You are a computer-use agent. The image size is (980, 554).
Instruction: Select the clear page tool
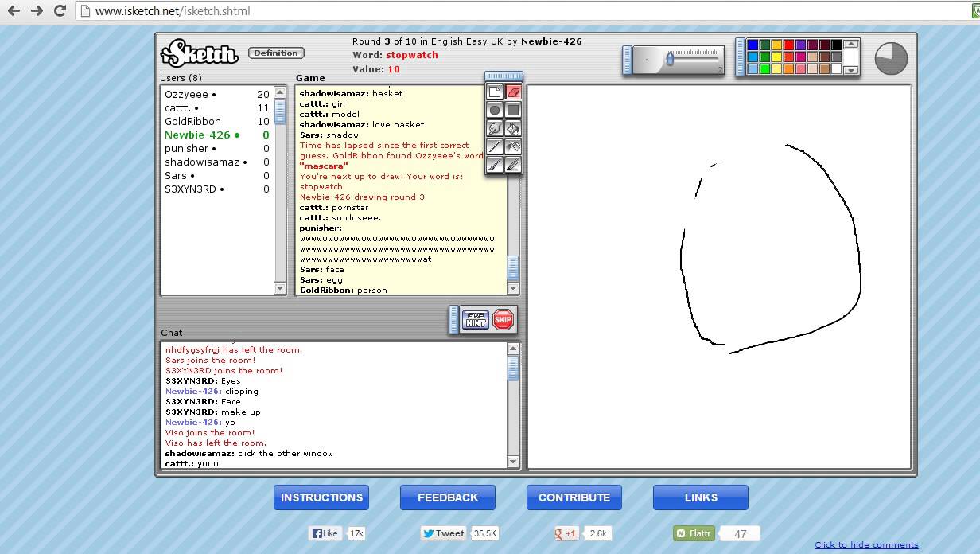tap(495, 92)
